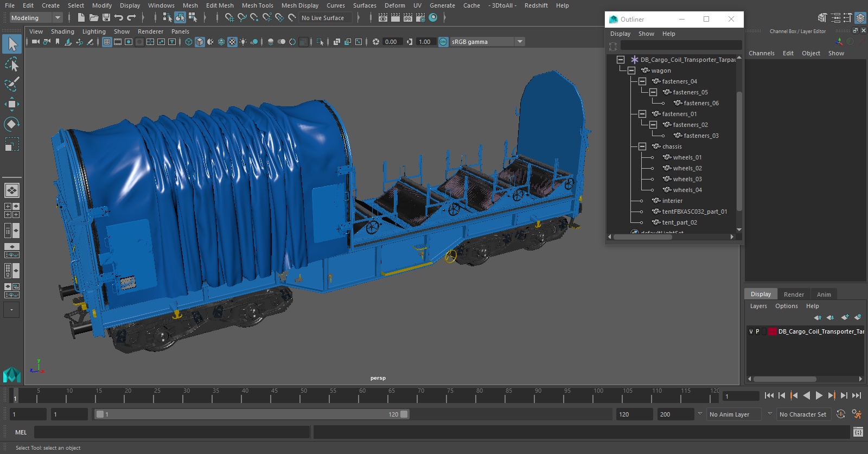This screenshot has width=868, height=454.
Task: Click the Single pane layout icon
Action: point(12,190)
